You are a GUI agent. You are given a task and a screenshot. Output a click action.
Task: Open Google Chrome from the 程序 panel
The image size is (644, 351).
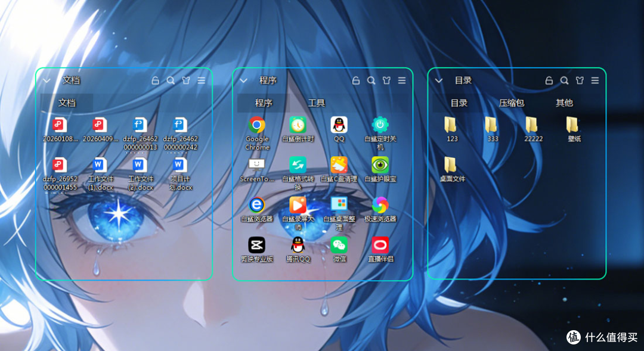tap(256, 125)
